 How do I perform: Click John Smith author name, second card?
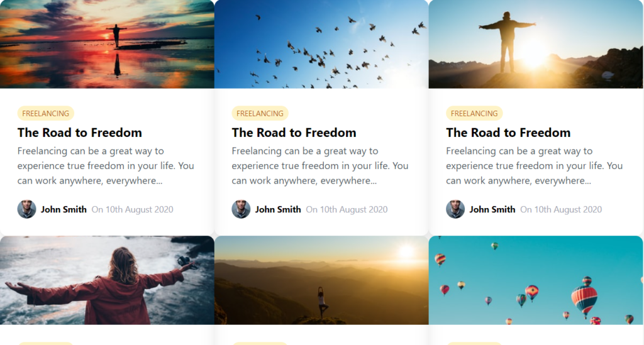(278, 209)
